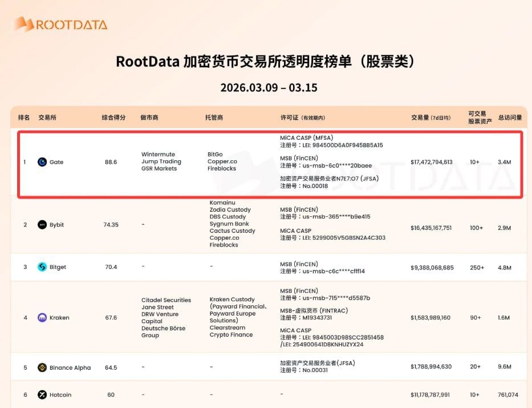Click the Bitget exchange logo icon

[x=42, y=267]
